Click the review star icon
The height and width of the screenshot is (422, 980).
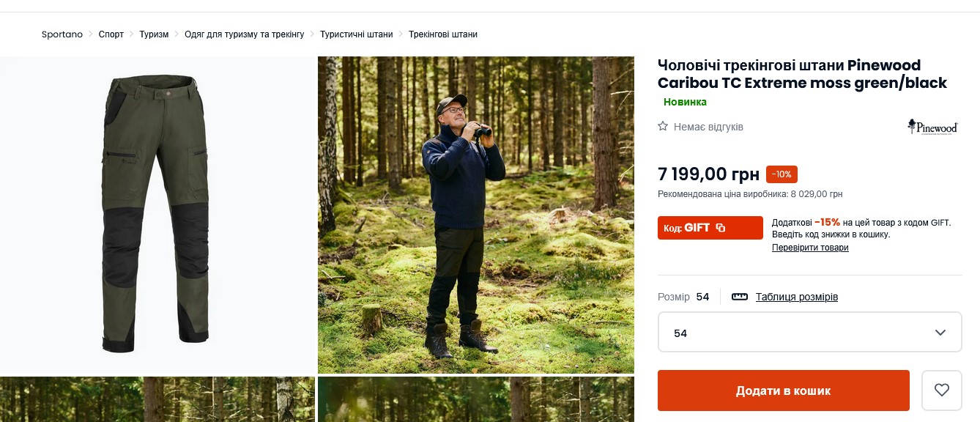[x=663, y=127]
